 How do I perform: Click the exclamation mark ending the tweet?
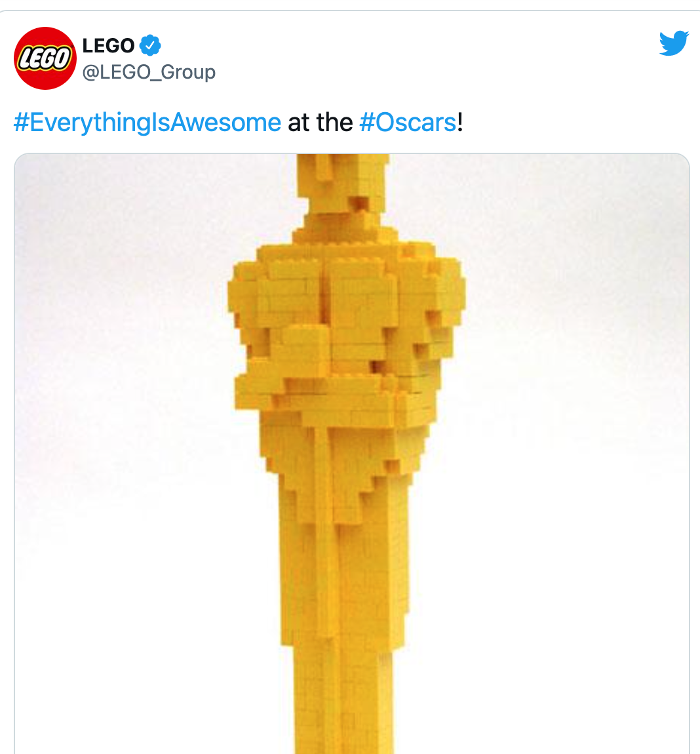pyautogui.click(x=460, y=122)
